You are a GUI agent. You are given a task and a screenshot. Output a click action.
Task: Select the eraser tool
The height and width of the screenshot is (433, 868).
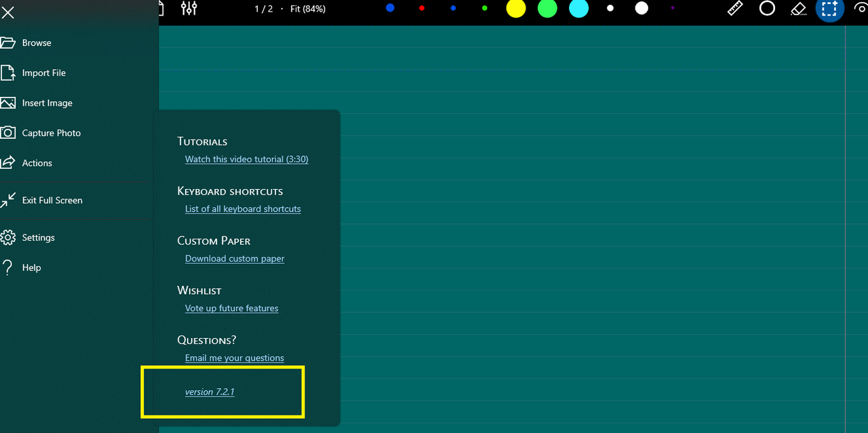pyautogui.click(x=799, y=9)
